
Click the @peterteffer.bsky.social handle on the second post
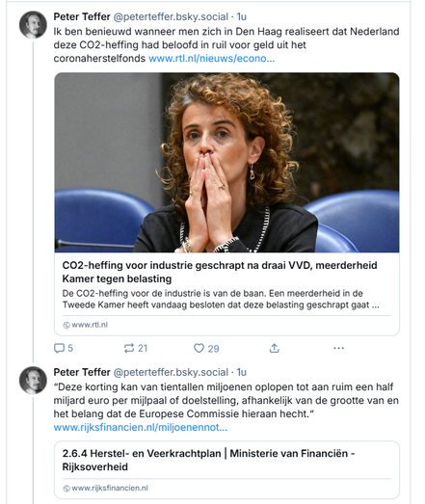[171, 372]
